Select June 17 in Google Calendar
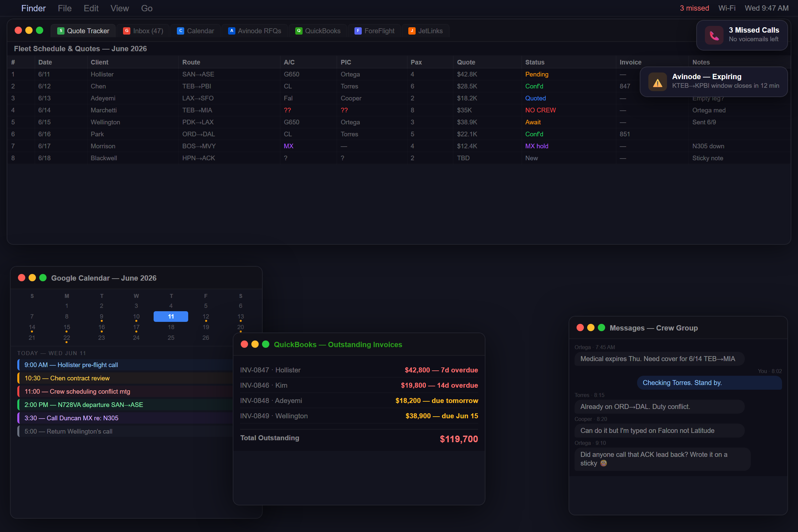This screenshot has width=798, height=532. tap(136, 328)
